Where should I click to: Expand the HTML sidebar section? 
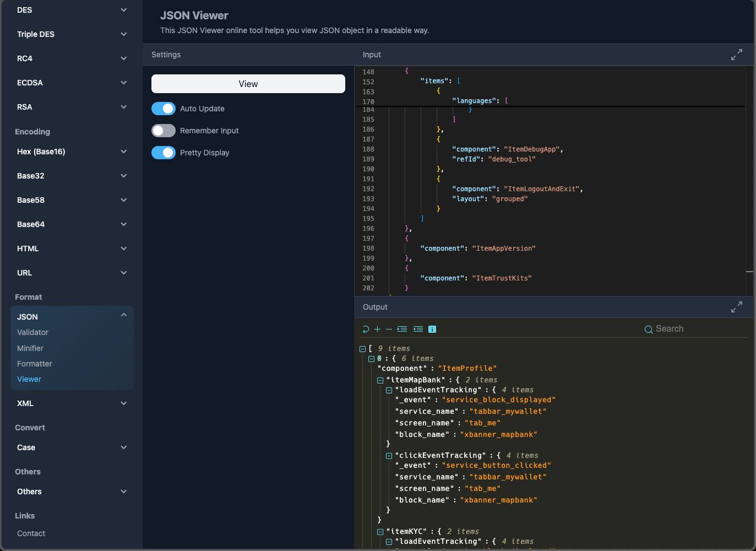tap(72, 249)
